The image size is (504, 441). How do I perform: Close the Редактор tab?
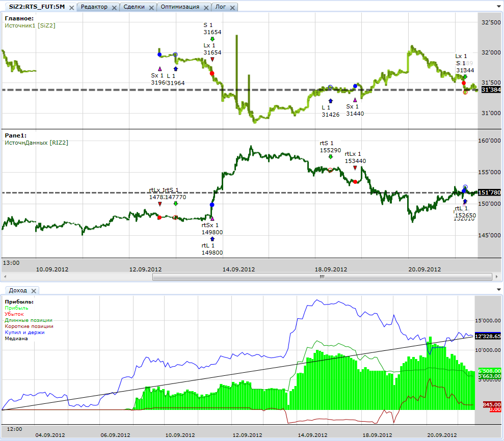coord(114,8)
